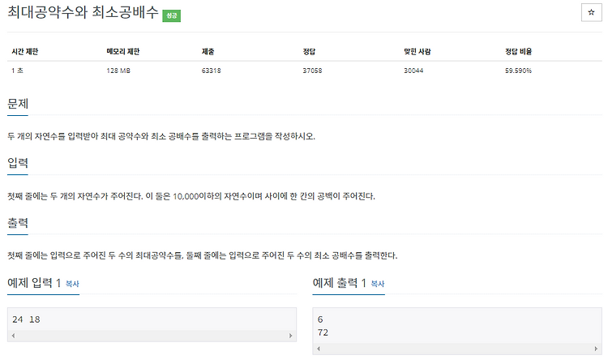Click the 출력 section heading
Viewport: 608px width, 364px height.
(18, 223)
